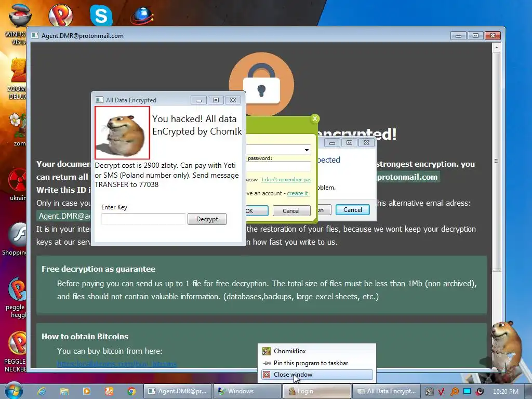Minimize the All Data Encrypted window
532x399 pixels.
198,100
